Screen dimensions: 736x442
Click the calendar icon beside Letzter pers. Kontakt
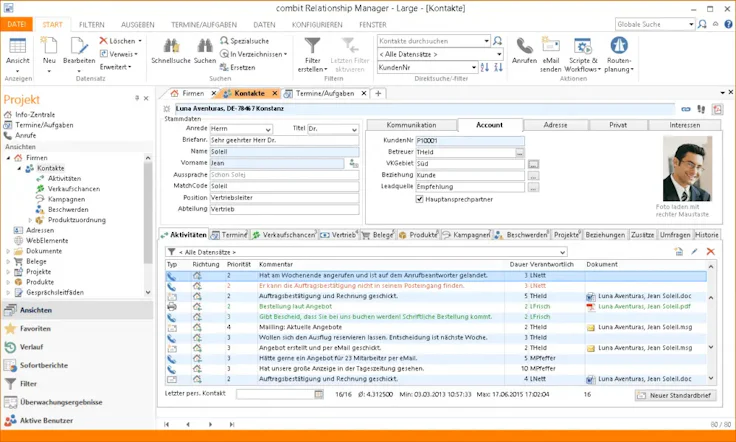[319, 395]
